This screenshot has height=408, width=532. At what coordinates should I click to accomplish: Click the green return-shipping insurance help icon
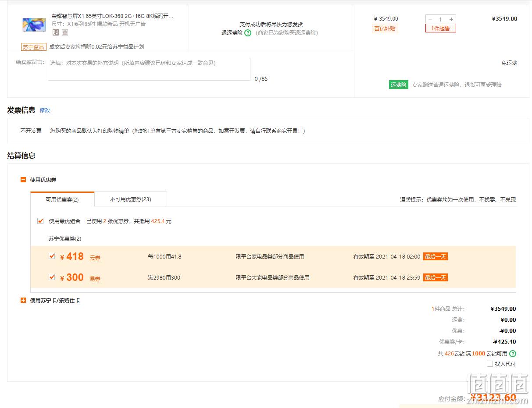248,33
